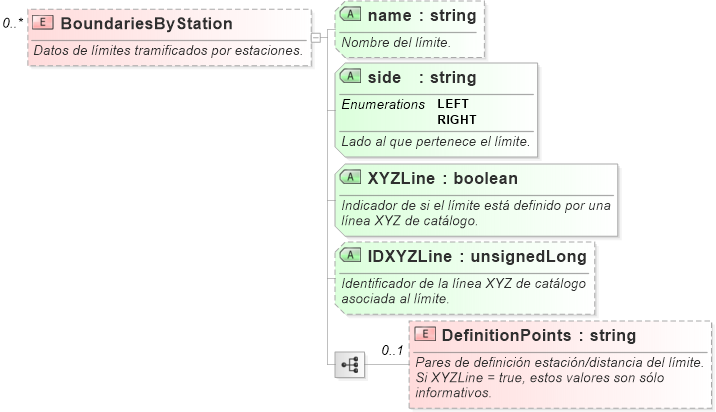This screenshot has width=716, height=412.
Task: Click the Enumerations label
Action: (x=383, y=105)
